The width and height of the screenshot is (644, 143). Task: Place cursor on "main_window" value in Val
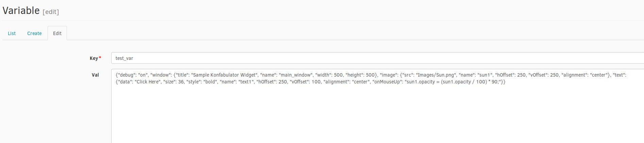(295, 75)
